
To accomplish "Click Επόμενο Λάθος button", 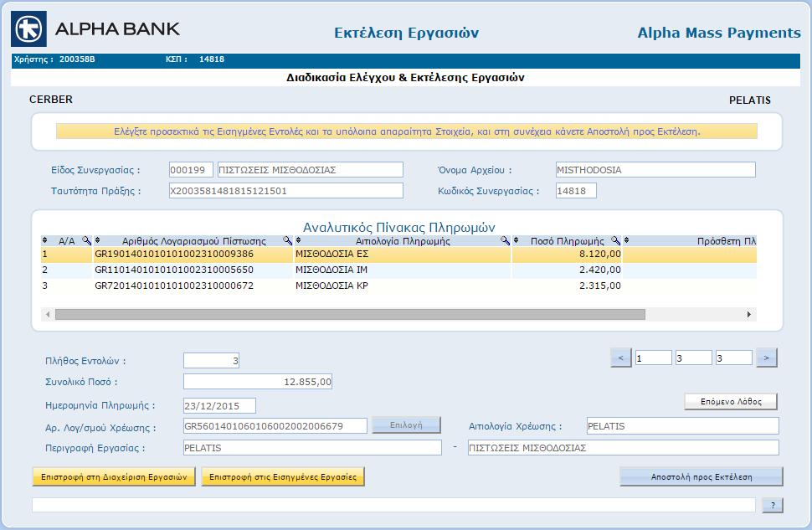I will point(731,402).
